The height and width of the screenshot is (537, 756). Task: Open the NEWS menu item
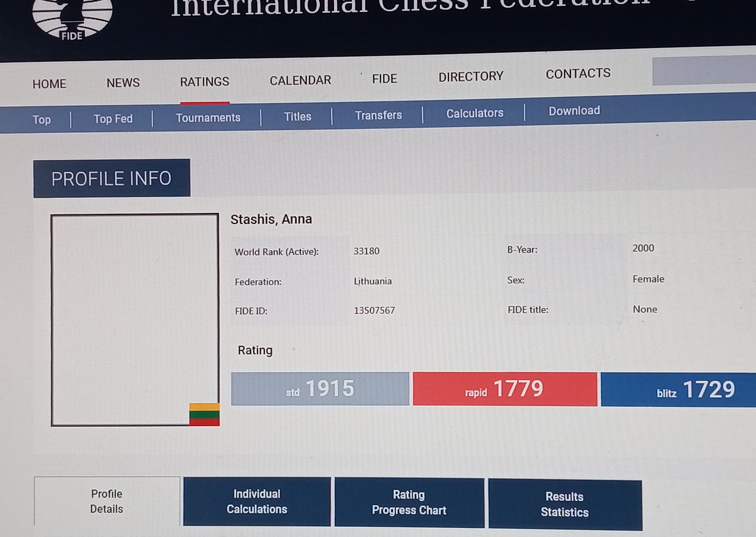[x=123, y=83]
